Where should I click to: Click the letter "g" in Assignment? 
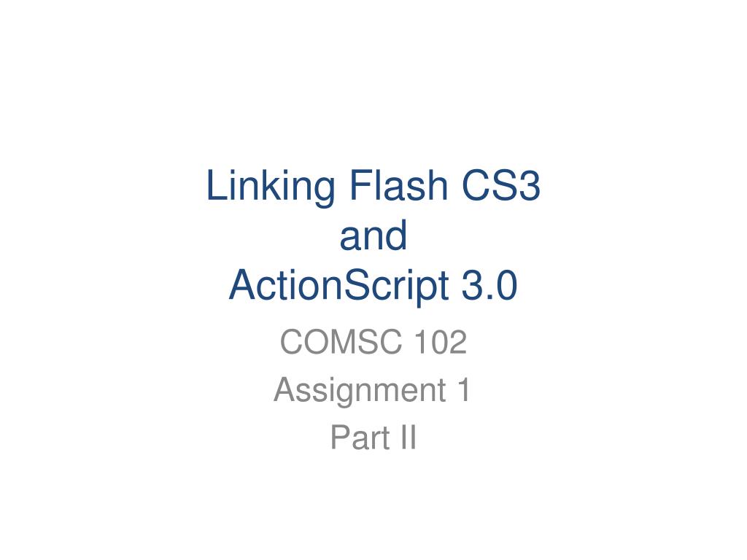(345, 394)
